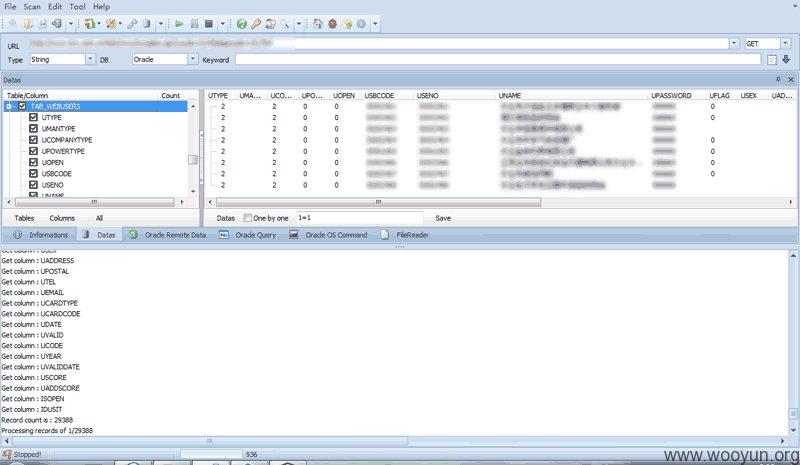
Task: Click the blue down-arrow icon beside Keyword
Action: click(x=786, y=60)
